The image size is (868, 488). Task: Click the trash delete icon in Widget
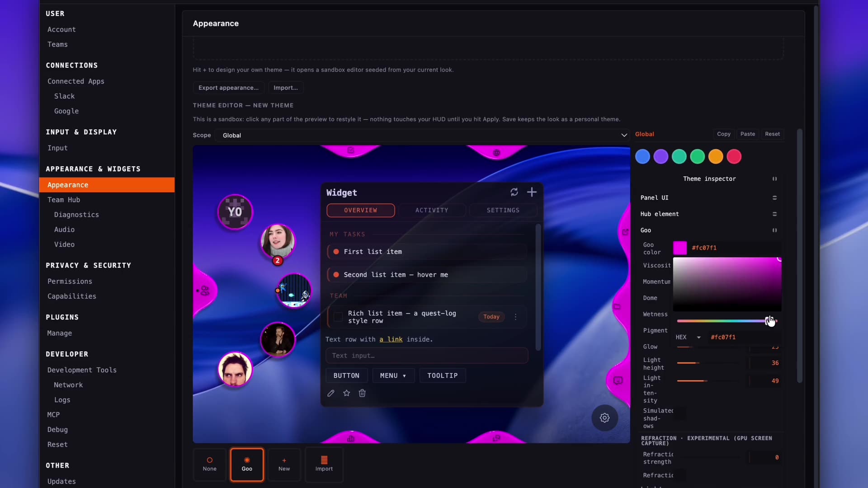[x=362, y=393]
